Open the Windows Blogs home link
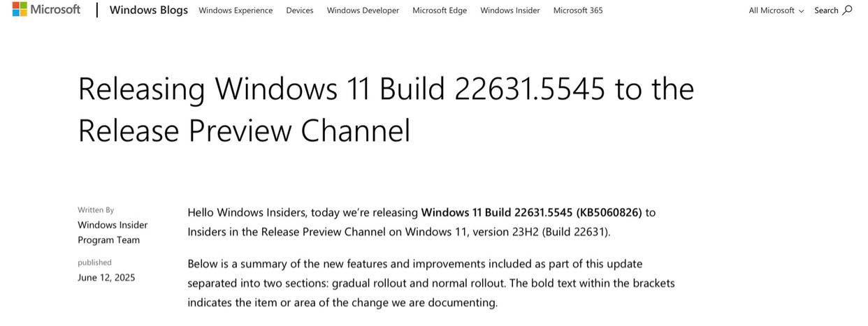This screenshot has width=868, height=326. [x=149, y=10]
